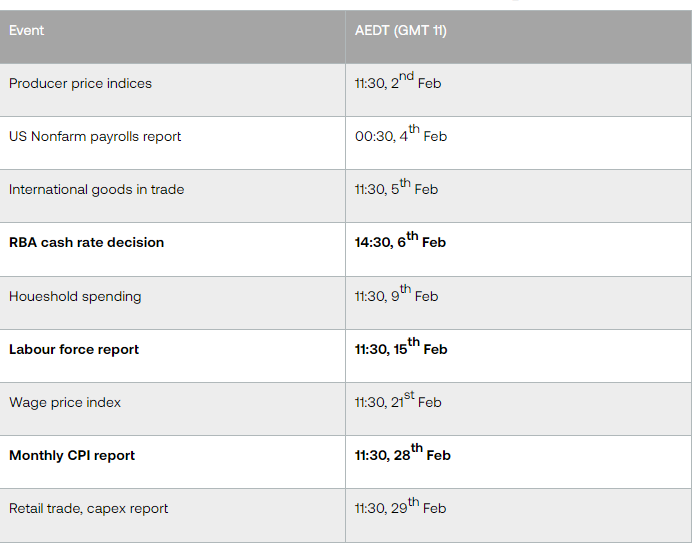Viewport: 693px width, 548px height.
Task: Select the RBA cash rate decision cell
Action: pyautogui.click(x=87, y=243)
